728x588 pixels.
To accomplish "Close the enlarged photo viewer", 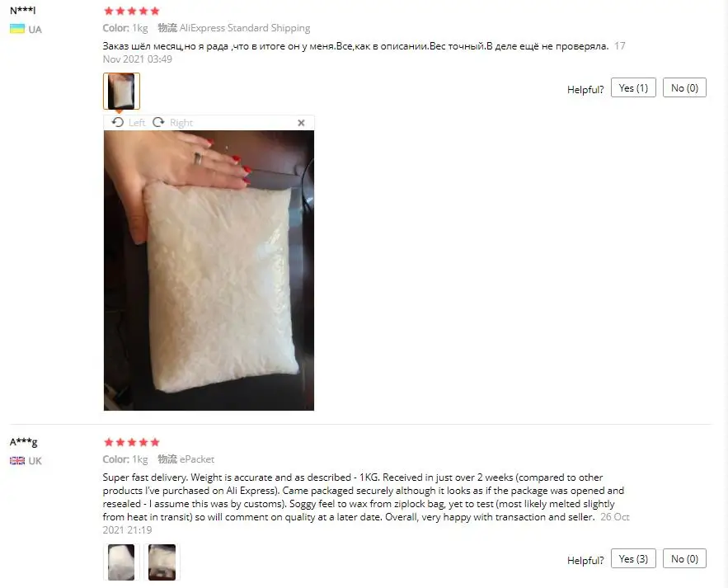I will click(x=301, y=123).
